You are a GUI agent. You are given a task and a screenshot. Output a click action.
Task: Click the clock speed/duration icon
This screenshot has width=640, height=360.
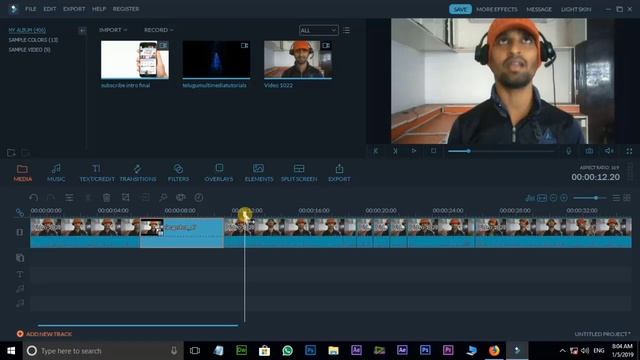click(x=199, y=198)
